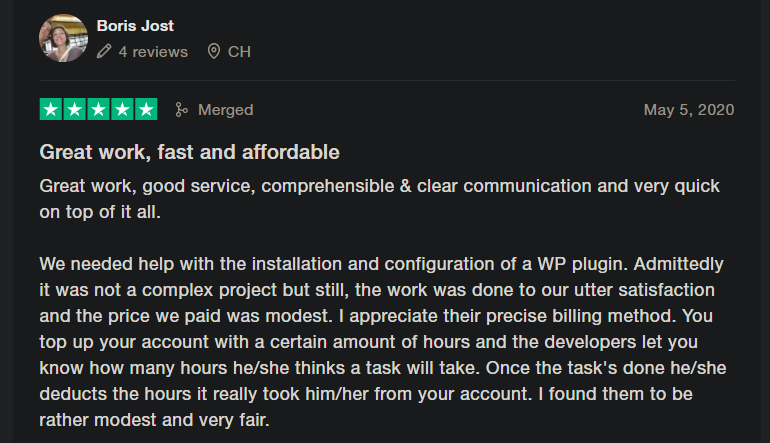This screenshot has height=443, width=770.
Task: Select the CH country label
Action: [239, 52]
